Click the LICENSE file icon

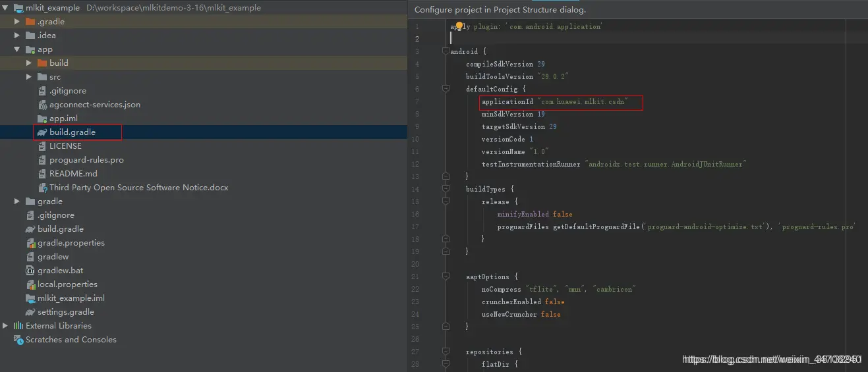[x=42, y=146]
